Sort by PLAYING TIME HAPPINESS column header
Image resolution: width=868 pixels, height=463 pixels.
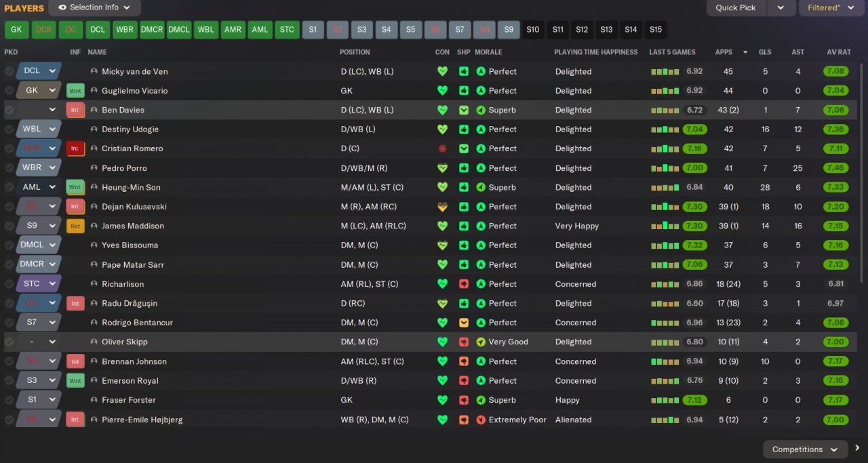point(596,52)
